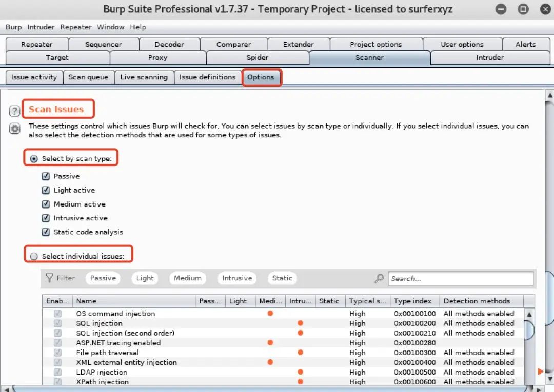Toggle the Static code analysis checkbox
Screen dimensions: 554x392
46,232
